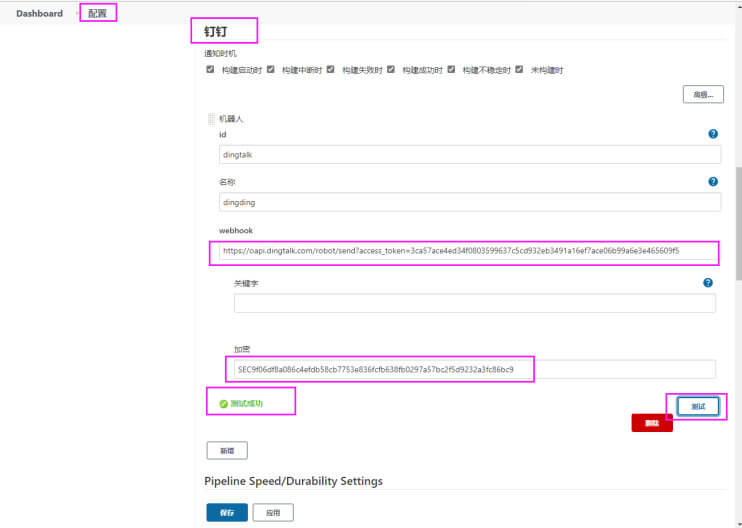The width and height of the screenshot is (742, 528).
Task: Toggle the 构建中断时 checkbox
Action: [x=271, y=70]
